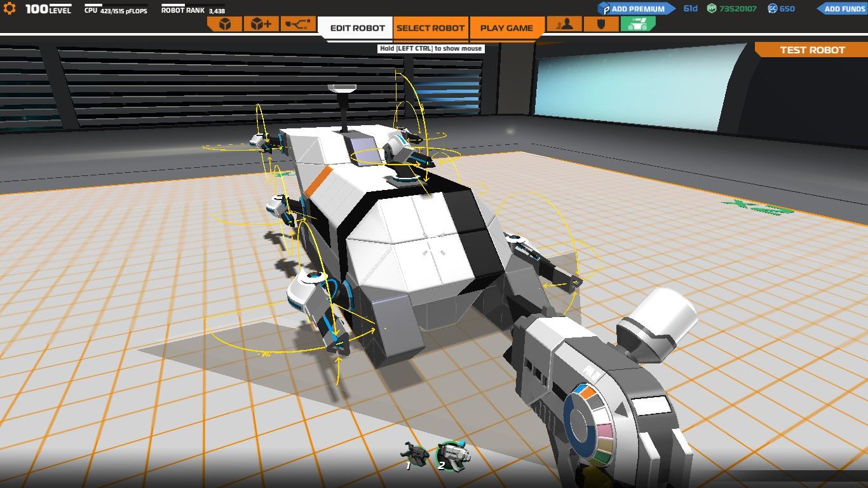Click the Add Premium button
The image size is (868, 488).
point(635,9)
